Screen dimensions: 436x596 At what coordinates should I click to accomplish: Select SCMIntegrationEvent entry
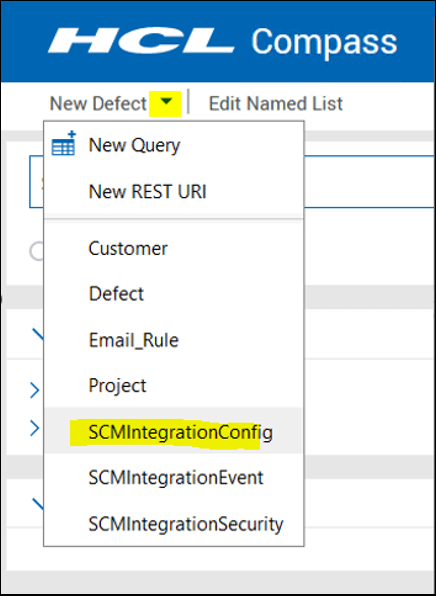(173, 478)
